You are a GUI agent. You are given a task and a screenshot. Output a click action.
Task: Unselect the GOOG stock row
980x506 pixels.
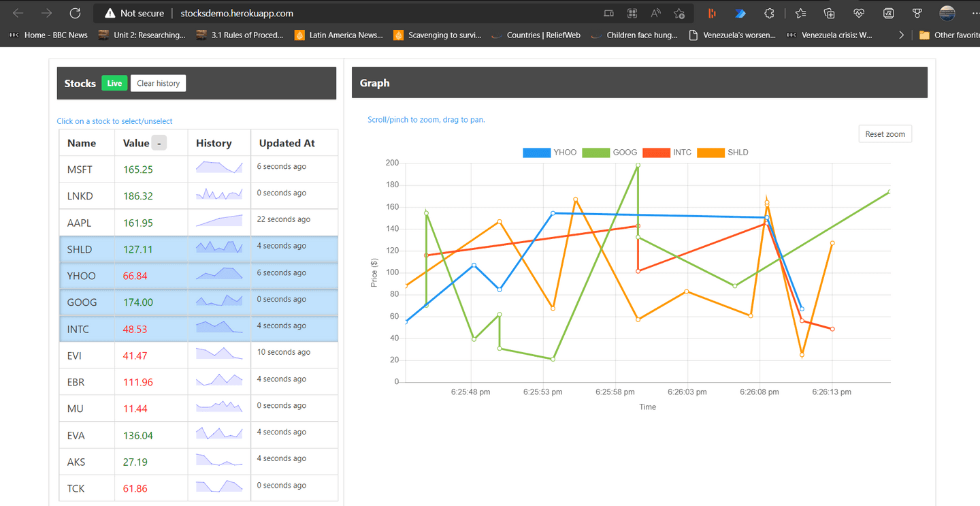coord(199,302)
